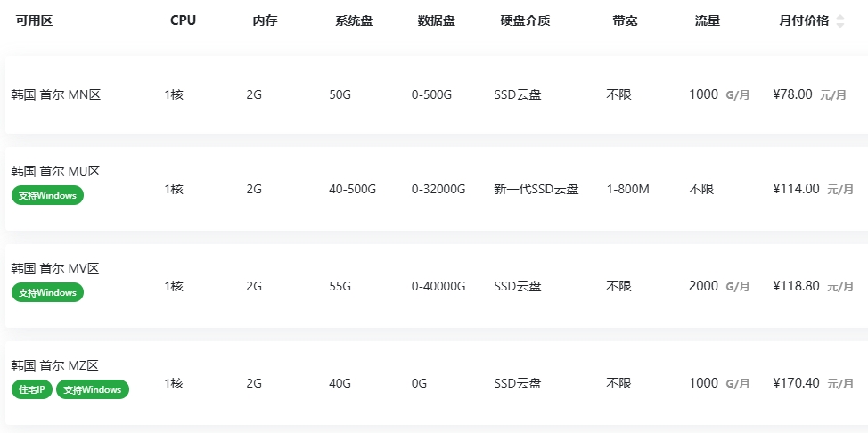Viewport: 868px width, 433px height.
Task: Click 支持Windows badge on MZ区 row
Action: pyautogui.click(x=93, y=389)
